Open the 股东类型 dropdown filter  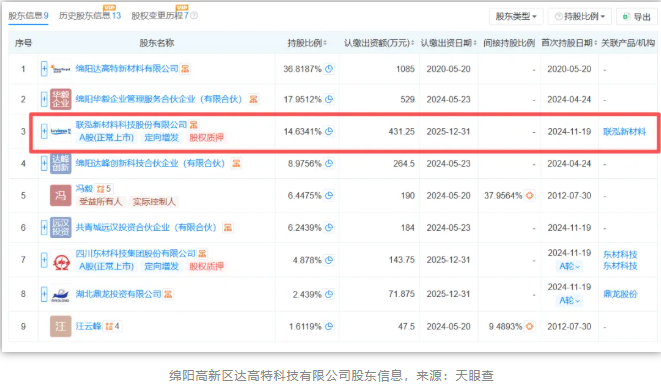[516, 16]
